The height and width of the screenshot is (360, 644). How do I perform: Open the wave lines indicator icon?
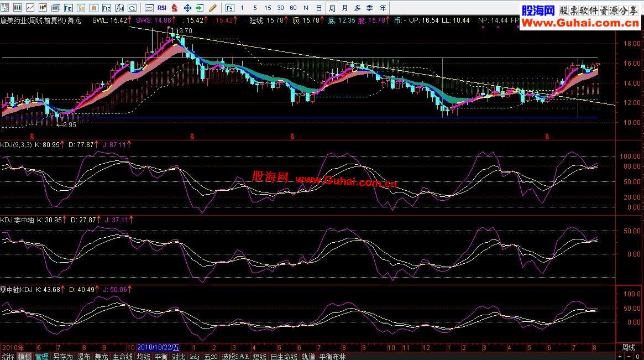pyautogui.click(x=149, y=7)
